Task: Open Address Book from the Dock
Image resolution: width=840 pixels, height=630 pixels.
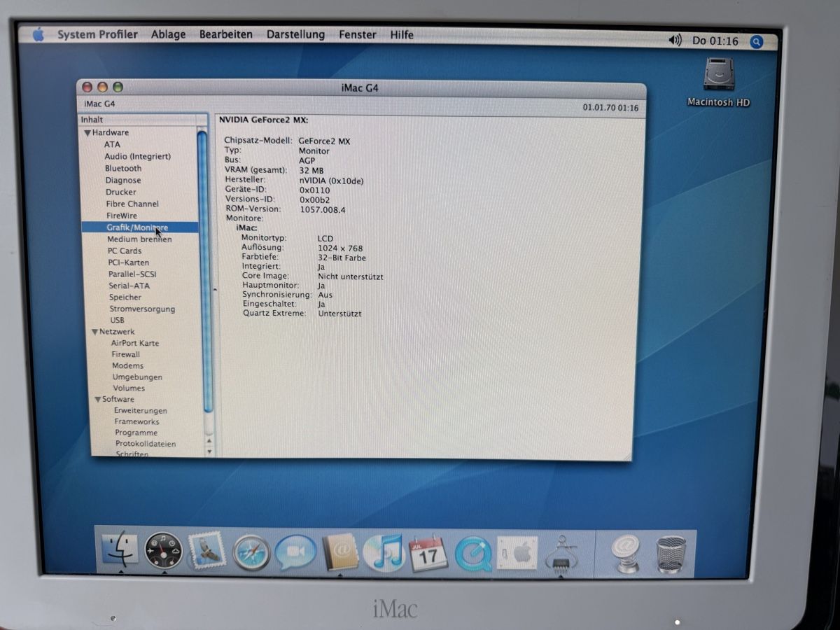Action: [x=340, y=553]
